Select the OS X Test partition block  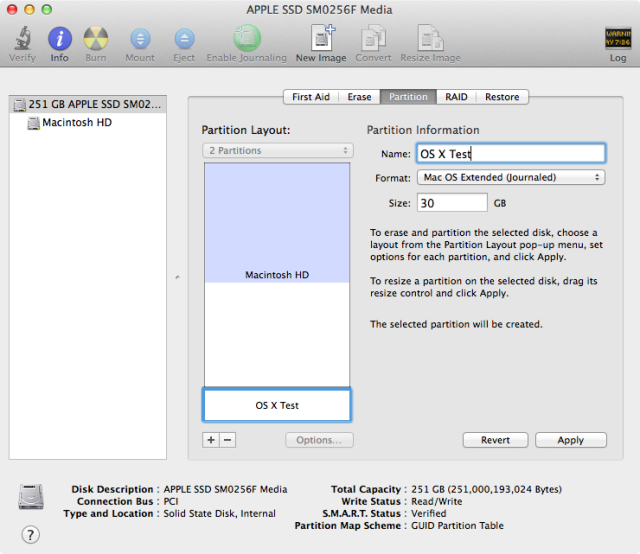click(277, 405)
